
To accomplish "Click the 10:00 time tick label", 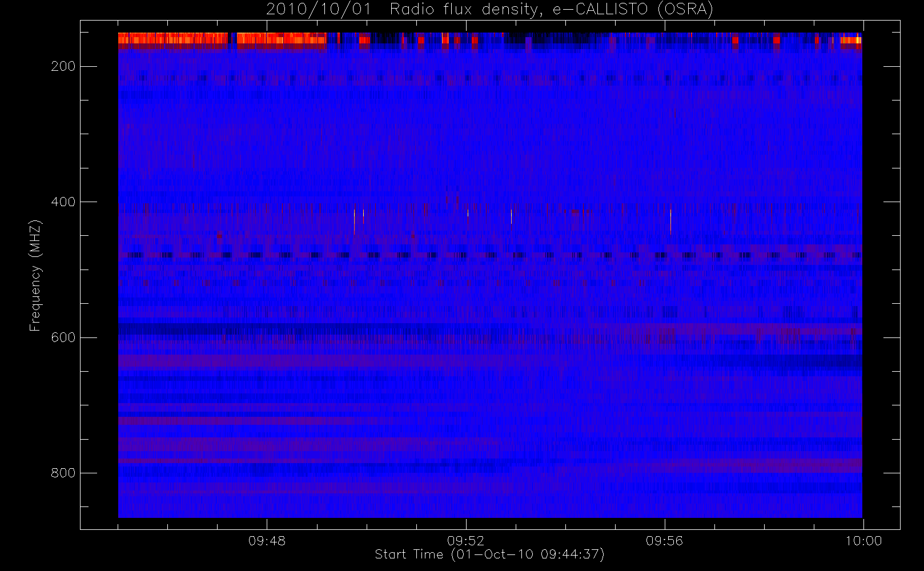I will [863, 541].
